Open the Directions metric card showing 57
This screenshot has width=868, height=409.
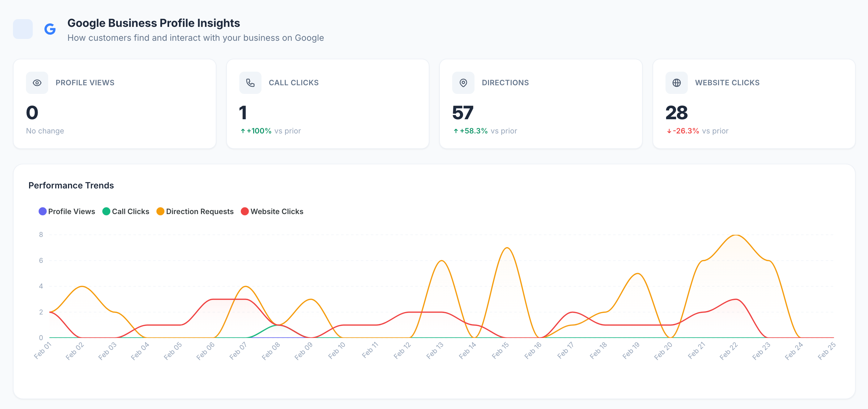pos(540,104)
